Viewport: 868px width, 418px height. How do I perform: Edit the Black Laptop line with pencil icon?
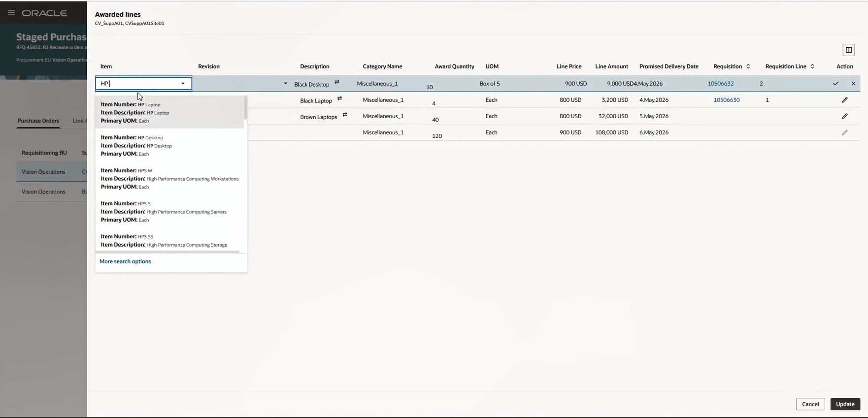(844, 100)
